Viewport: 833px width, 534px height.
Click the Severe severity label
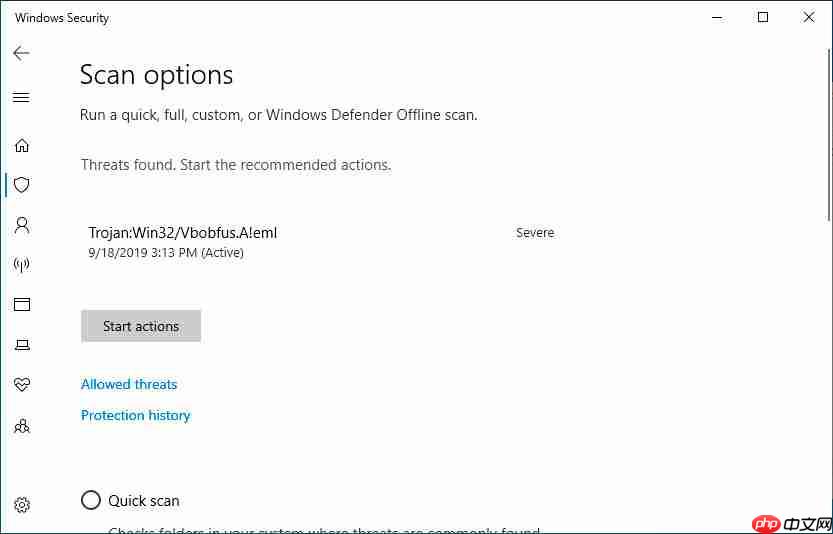tap(535, 233)
